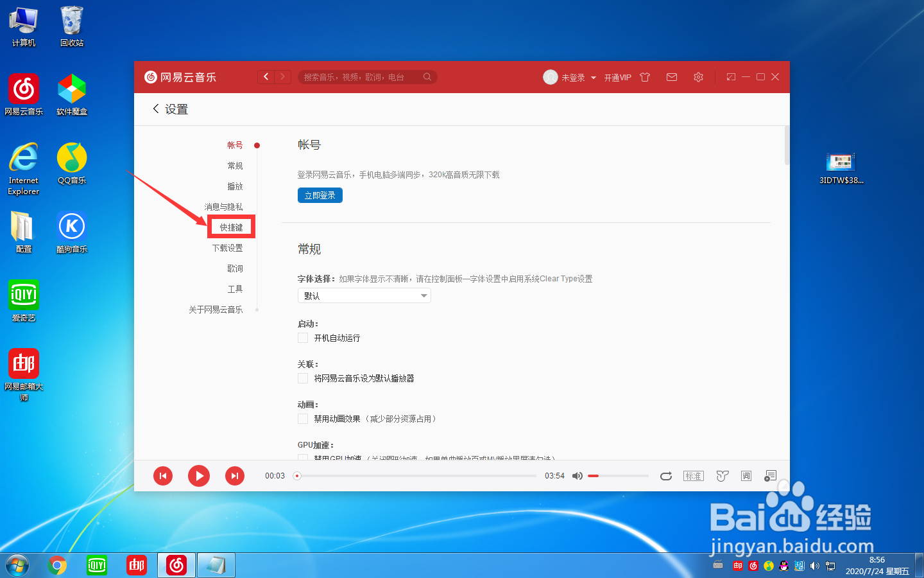Toggle the loop playback mode icon
The image size is (924, 578).
666,476
